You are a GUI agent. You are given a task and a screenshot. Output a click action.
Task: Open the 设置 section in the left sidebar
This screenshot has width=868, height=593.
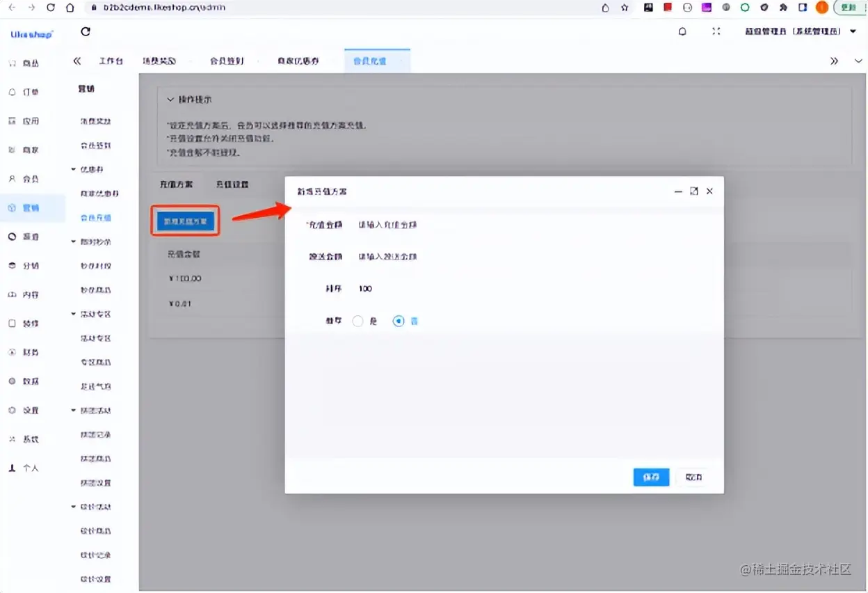24,410
